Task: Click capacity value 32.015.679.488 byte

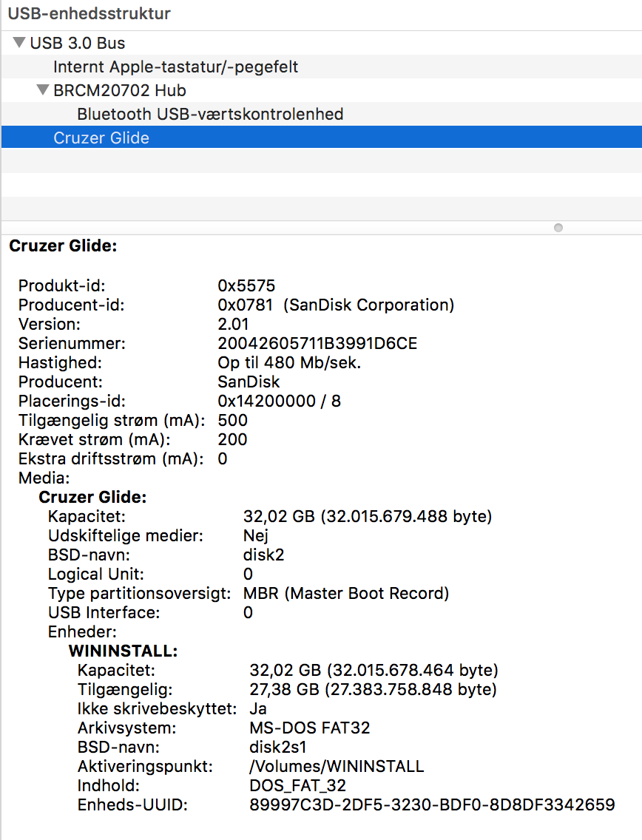Action: click(x=367, y=516)
